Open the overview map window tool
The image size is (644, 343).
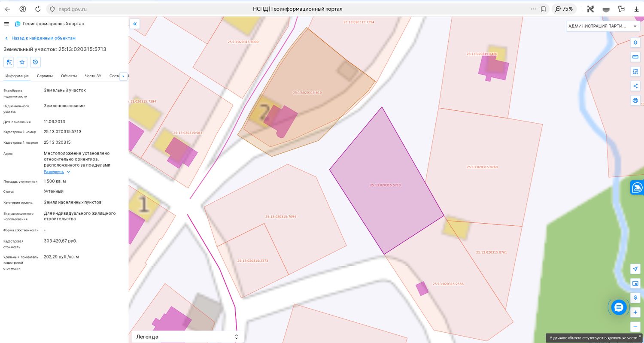(635, 283)
